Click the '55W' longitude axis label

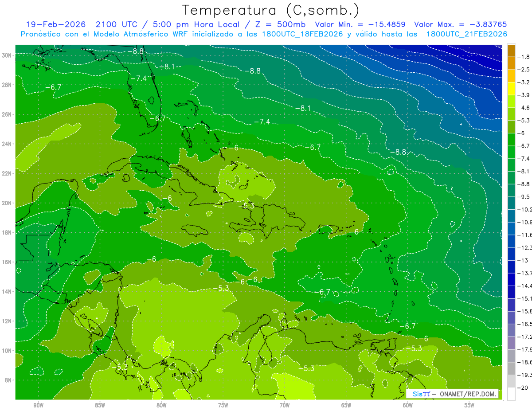coord(469,406)
